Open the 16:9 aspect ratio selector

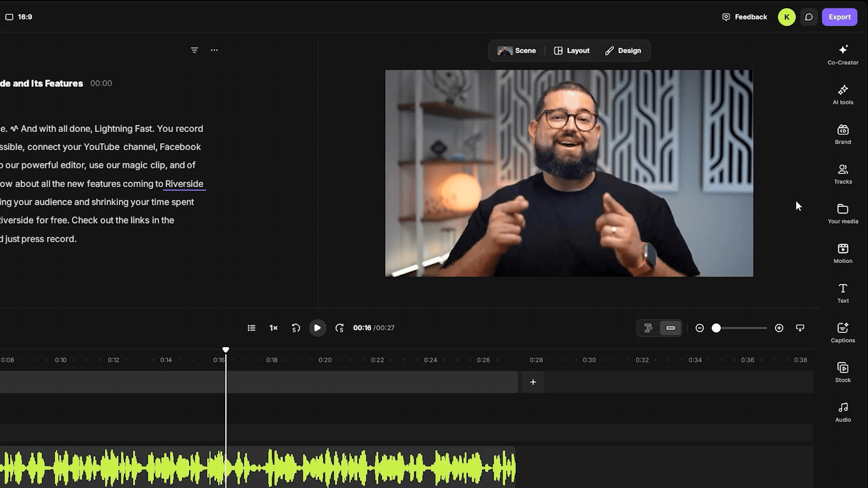pyautogui.click(x=19, y=17)
